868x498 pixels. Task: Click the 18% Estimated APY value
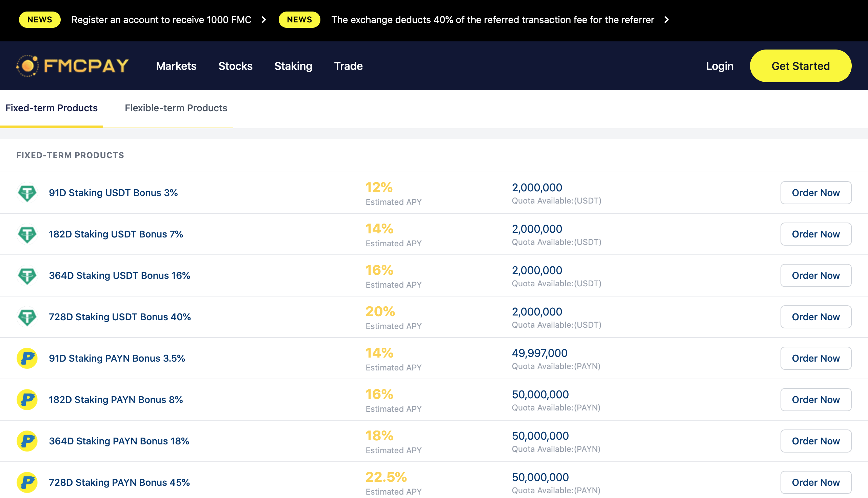point(379,435)
